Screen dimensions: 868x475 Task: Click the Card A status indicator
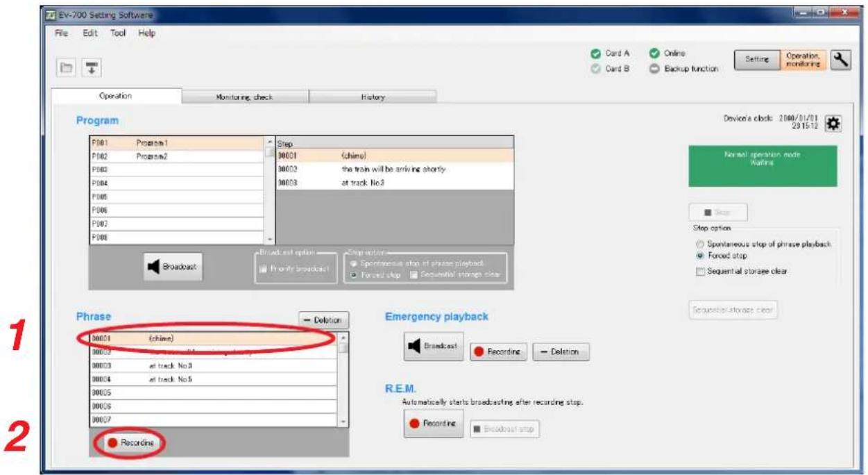[610, 53]
